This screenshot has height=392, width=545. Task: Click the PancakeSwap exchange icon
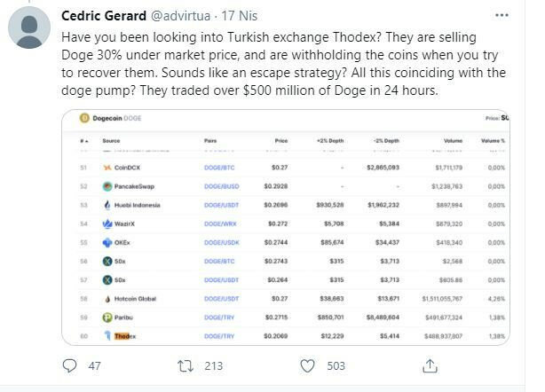(107, 186)
